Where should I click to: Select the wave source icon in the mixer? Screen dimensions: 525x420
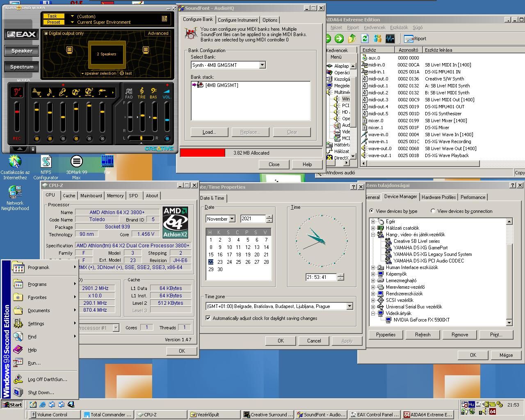tap(37, 92)
